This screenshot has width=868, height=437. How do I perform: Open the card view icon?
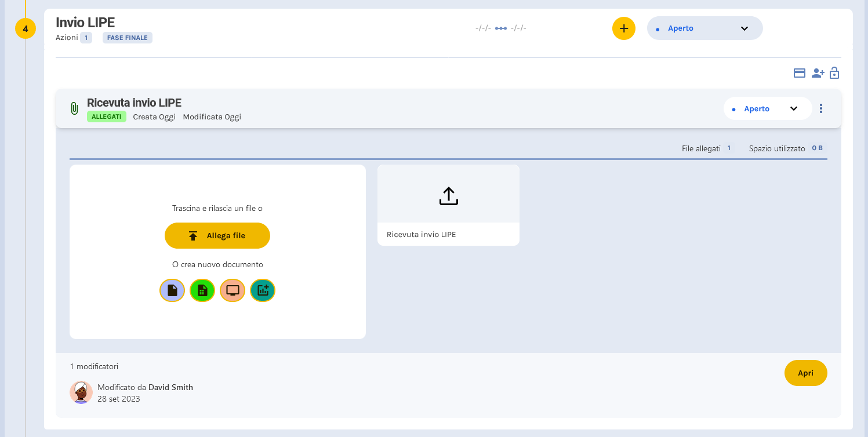(x=800, y=73)
